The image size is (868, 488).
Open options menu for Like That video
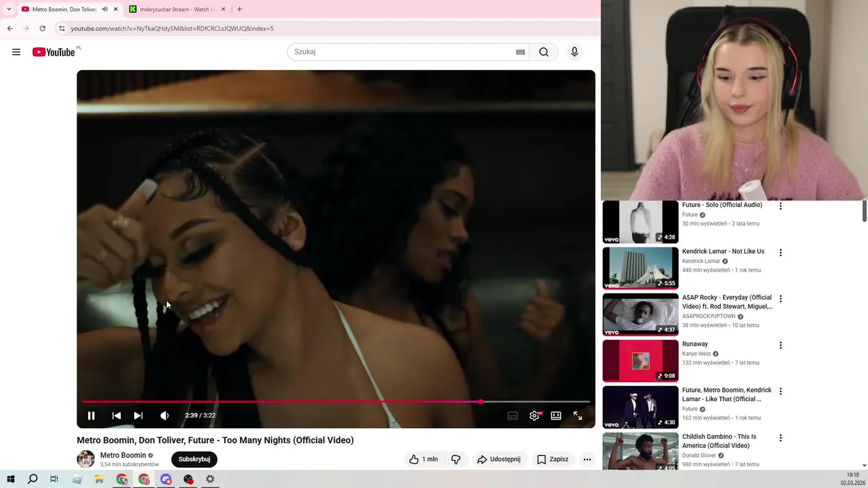click(x=781, y=392)
